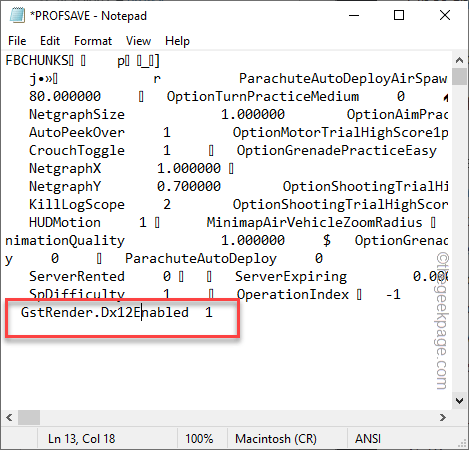Screen dimensions: 469x450
Task: Close the PROFSAVE Notepad window
Action: point(445,15)
